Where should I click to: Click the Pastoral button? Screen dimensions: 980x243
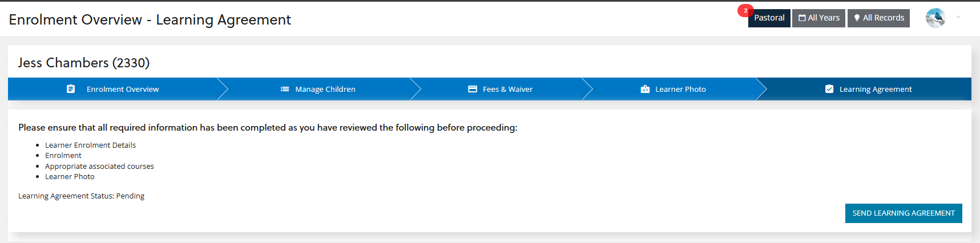[x=769, y=18]
